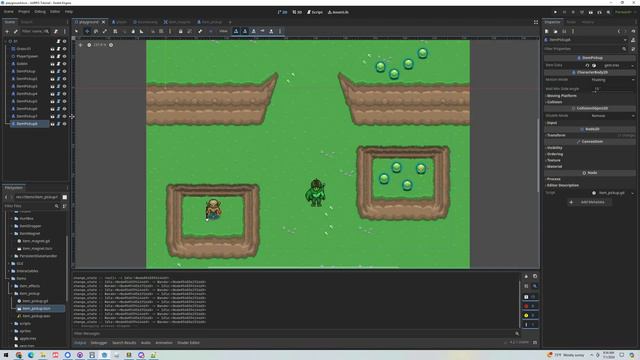The width and height of the screenshot is (640, 360).
Task: Expand the Collision section in Inspector
Action: pos(589,102)
